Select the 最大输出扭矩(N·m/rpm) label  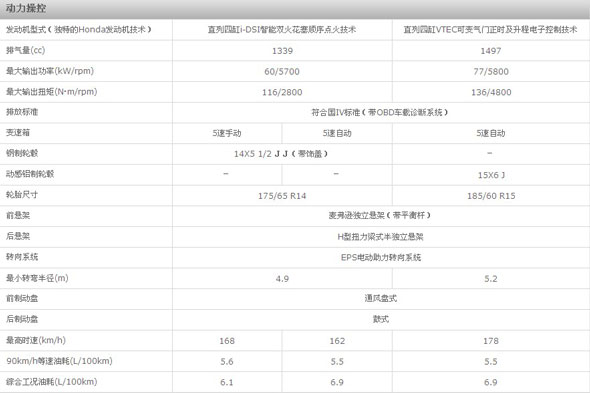pyautogui.click(x=52, y=91)
